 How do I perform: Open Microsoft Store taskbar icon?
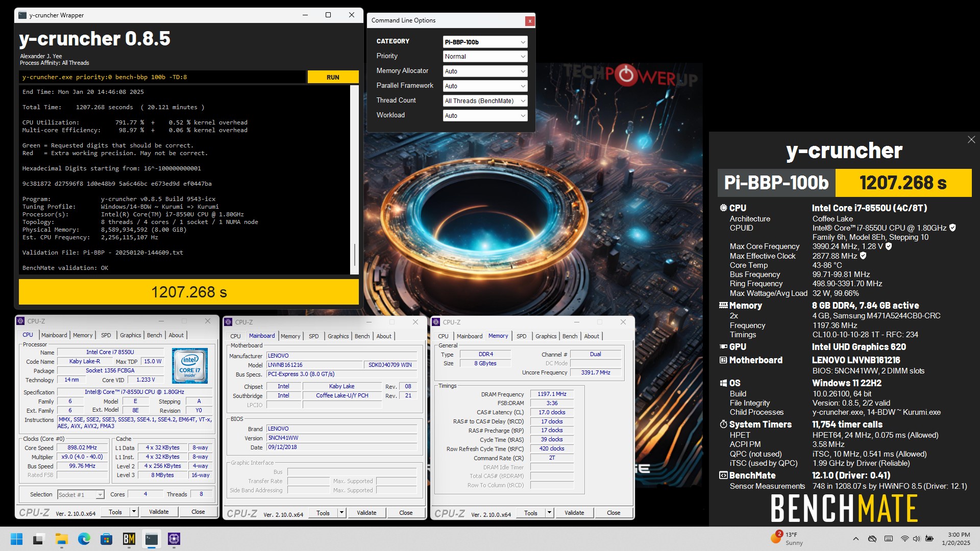[x=107, y=539]
